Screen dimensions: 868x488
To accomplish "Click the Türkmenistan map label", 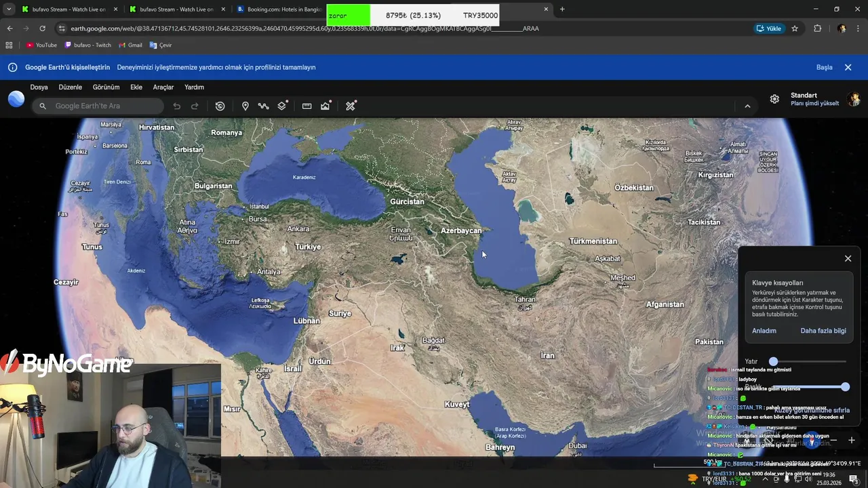I will click(593, 241).
